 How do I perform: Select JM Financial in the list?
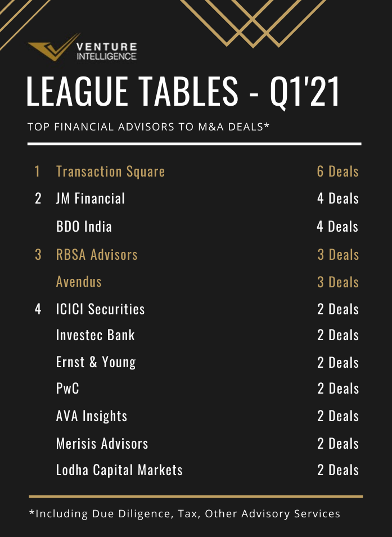click(91, 198)
